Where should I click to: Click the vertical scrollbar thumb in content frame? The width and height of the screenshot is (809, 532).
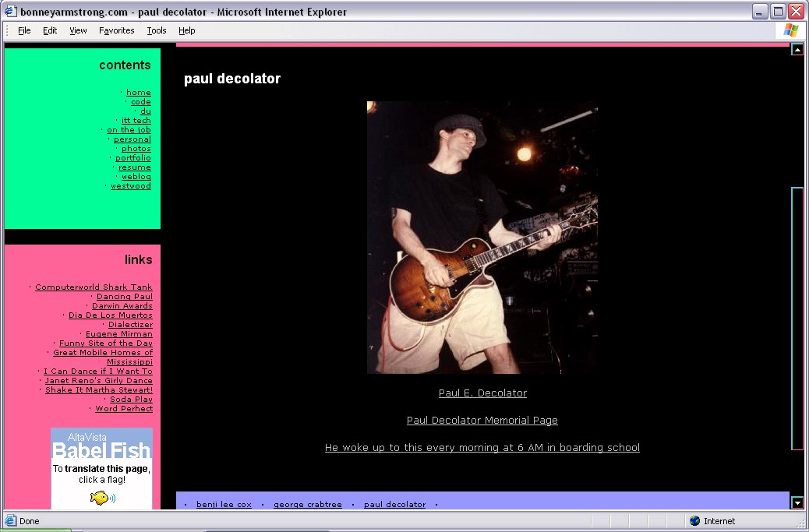(x=797, y=318)
